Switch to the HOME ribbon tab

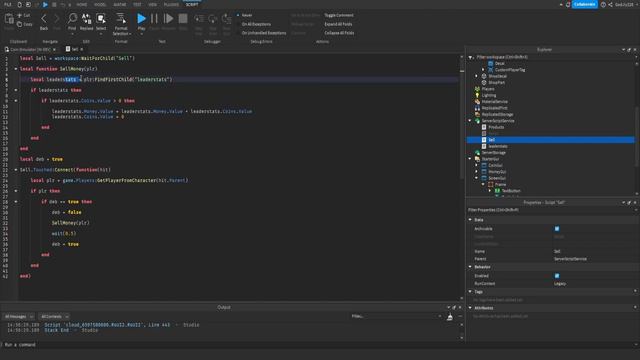coord(82,4)
